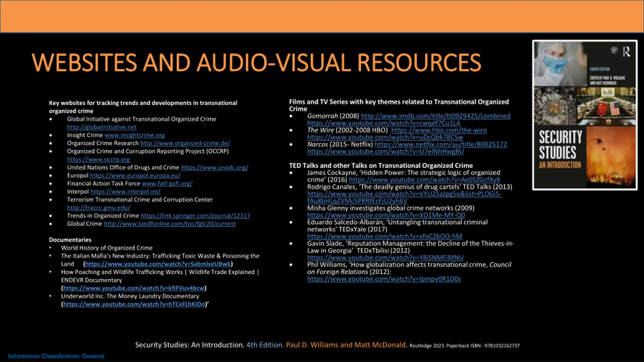Follow the traccc.gmu.edu link
This screenshot has height=362, width=644.
(x=99, y=208)
